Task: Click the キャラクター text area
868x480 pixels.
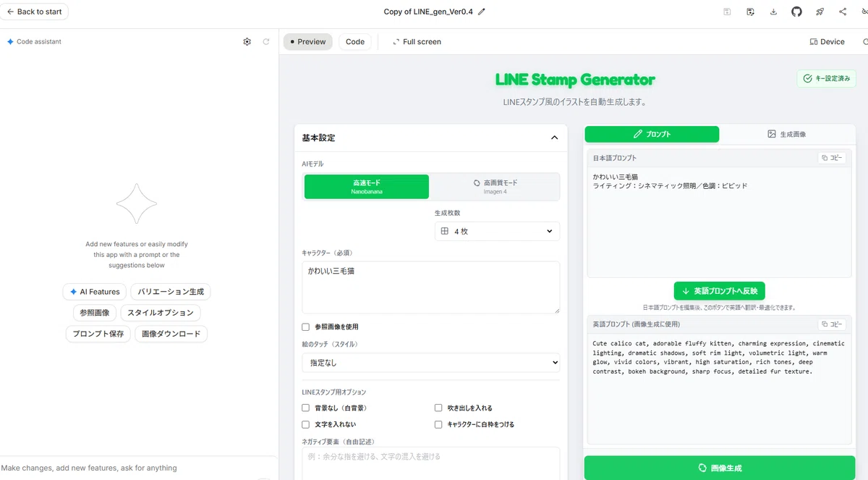Action: coord(431,287)
